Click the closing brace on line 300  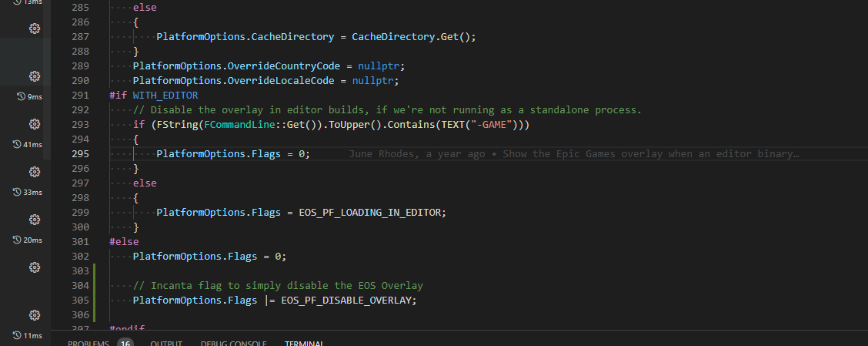click(135, 227)
